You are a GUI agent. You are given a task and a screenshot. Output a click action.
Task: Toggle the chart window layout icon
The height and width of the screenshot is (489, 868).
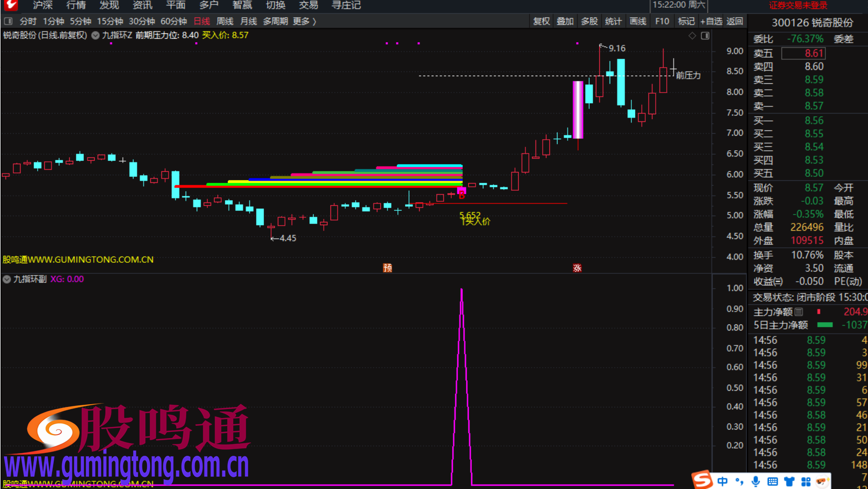point(705,36)
